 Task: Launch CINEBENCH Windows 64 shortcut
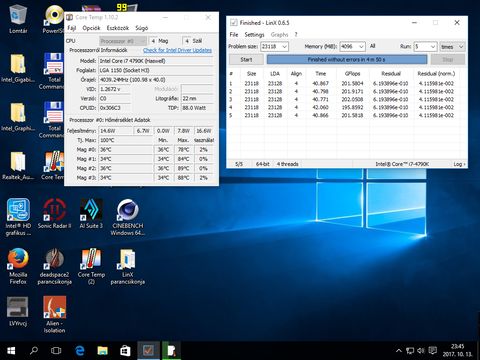coord(128,217)
